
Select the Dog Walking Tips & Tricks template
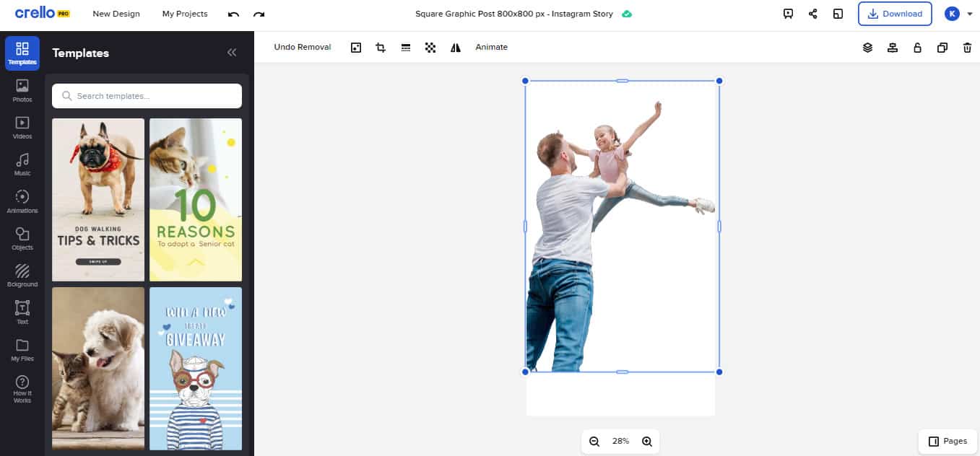98,200
